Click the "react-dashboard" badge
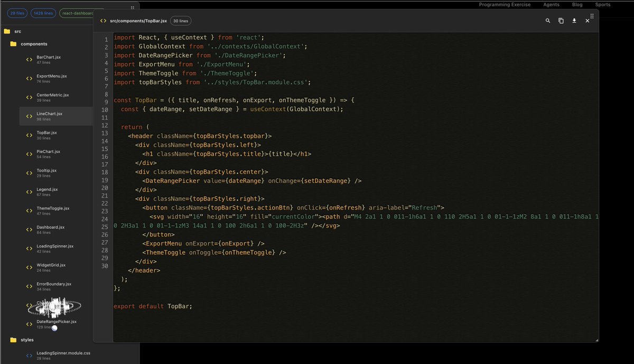The height and width of the screenshot is (364, 634). 77,13
